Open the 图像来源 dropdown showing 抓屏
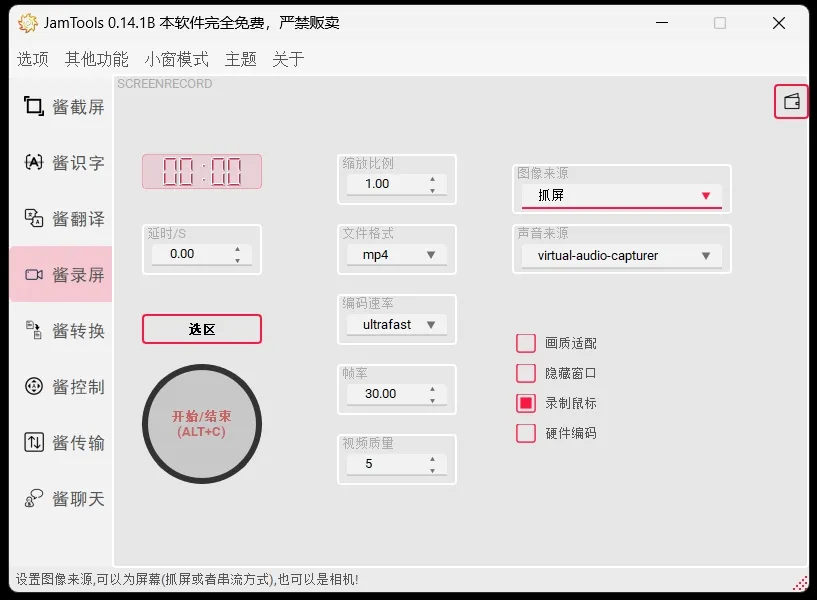 coord(622,196)
